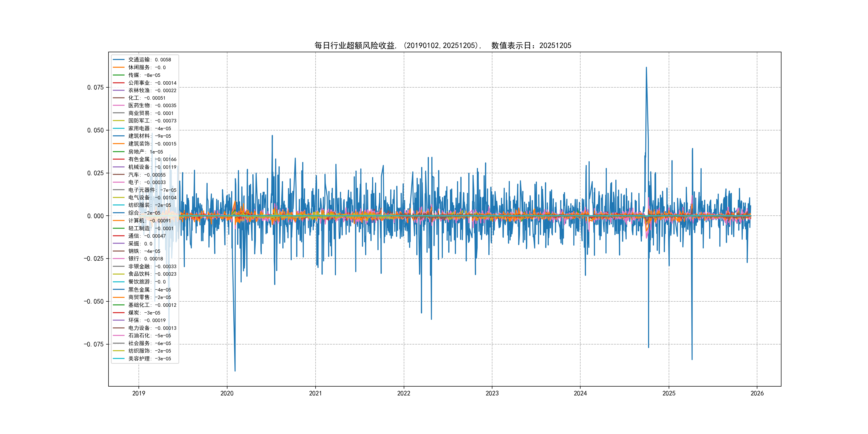868x434 pixels.
Task: Select the 美容护理 legend entry
Action: (149, 358)
